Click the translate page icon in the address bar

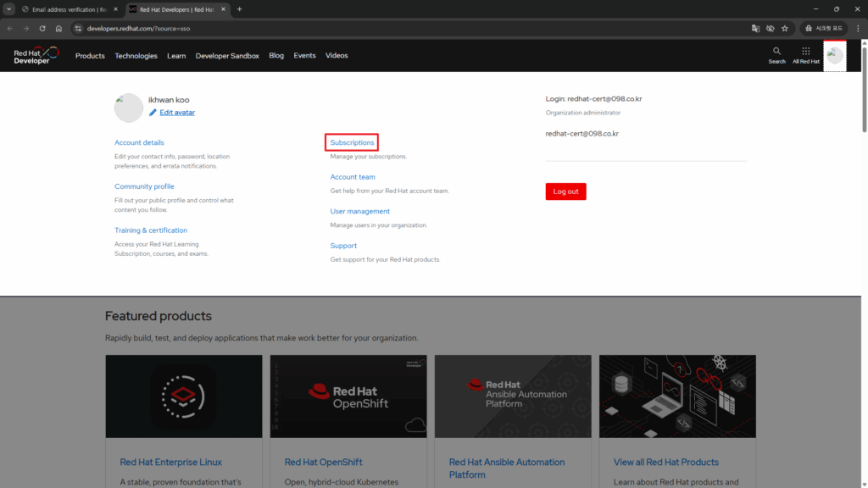pos(755,28)
